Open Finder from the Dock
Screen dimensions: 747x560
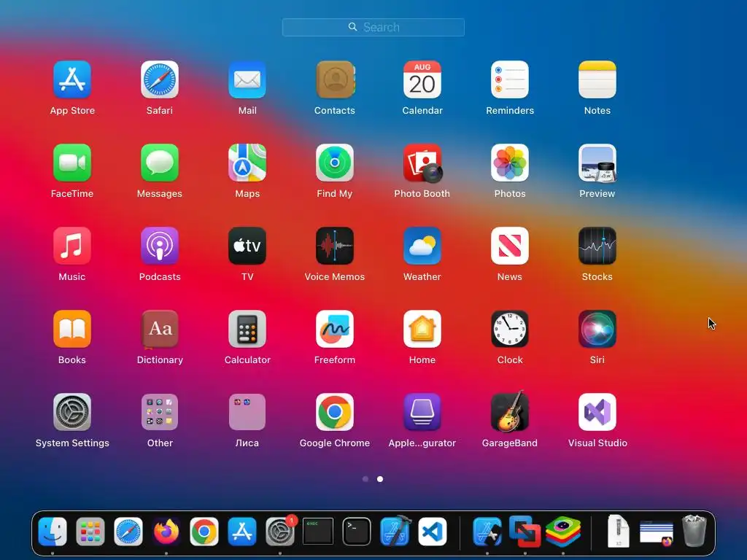pyautogui.click(x=53, y=532)
